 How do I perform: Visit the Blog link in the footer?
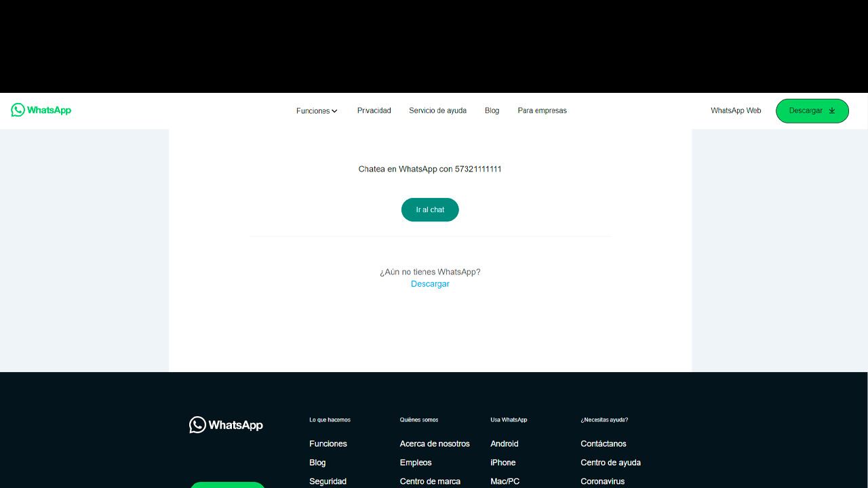click(x=317, y=463)
